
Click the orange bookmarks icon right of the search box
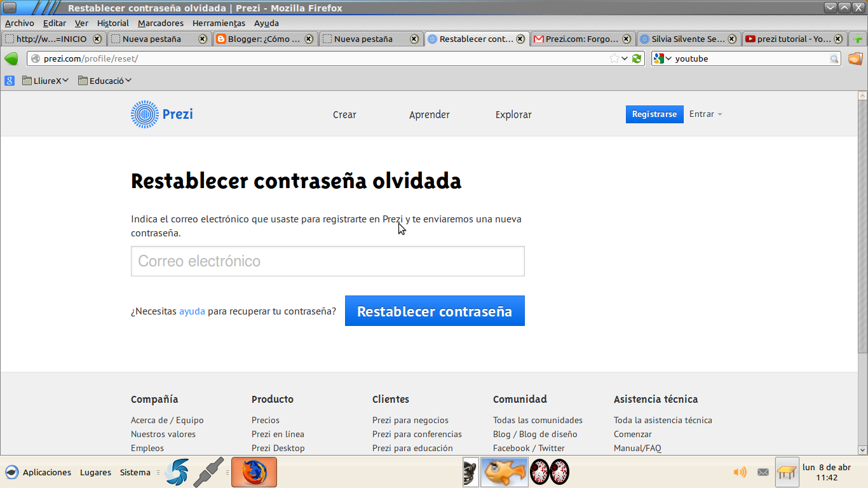coord(855,58)
